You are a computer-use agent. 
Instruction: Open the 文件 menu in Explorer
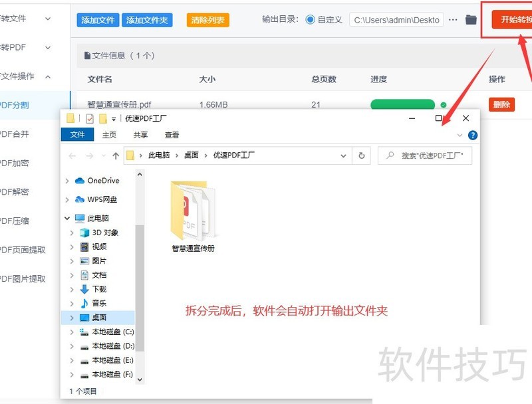click(x=78, y=135)
